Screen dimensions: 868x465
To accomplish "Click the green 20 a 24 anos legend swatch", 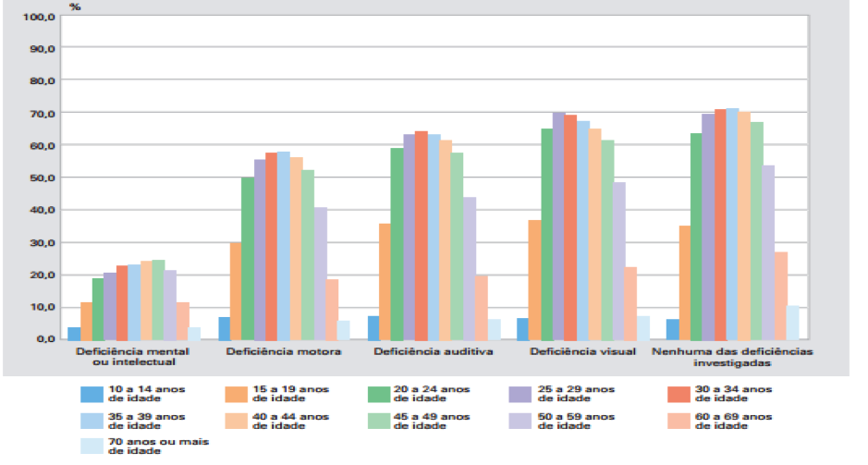I will pos(378,394).
